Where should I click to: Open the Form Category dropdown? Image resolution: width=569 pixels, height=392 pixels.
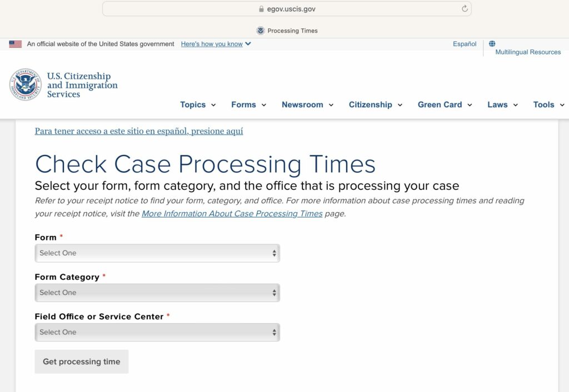[x=157, y=293]
